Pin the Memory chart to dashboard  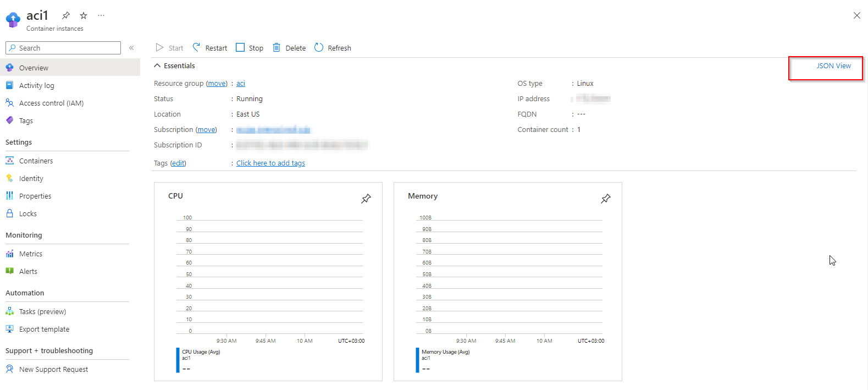pos(606,199)
